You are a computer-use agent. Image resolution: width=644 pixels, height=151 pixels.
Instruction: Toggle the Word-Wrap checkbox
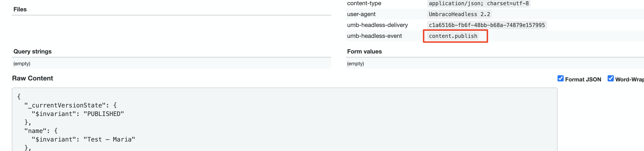click(x=611, y=78)
